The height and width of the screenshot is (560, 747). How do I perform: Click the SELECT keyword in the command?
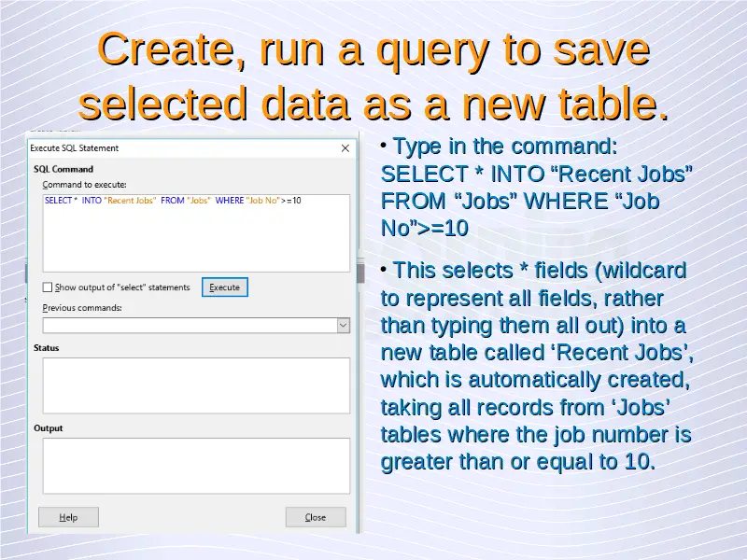pyautogui.click(x=58, y=201)
